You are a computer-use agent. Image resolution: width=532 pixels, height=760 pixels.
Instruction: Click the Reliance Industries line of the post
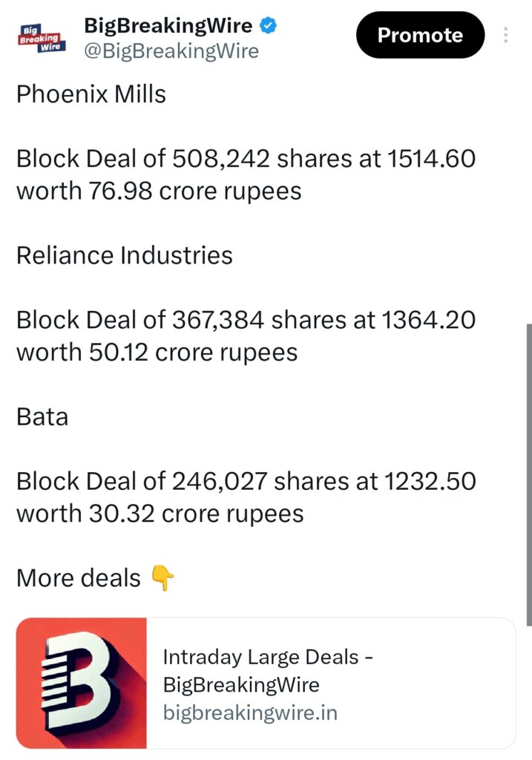[x=125, y=255]
